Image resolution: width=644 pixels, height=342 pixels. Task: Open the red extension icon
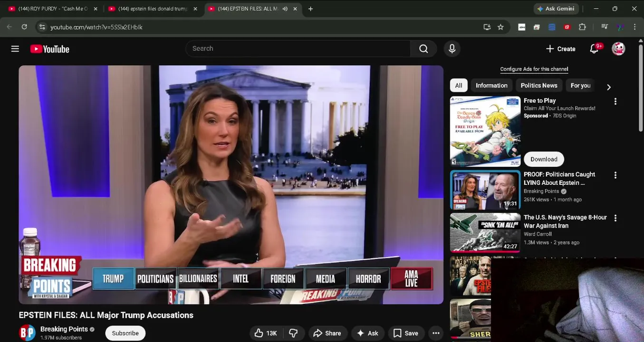click(567, 27)
